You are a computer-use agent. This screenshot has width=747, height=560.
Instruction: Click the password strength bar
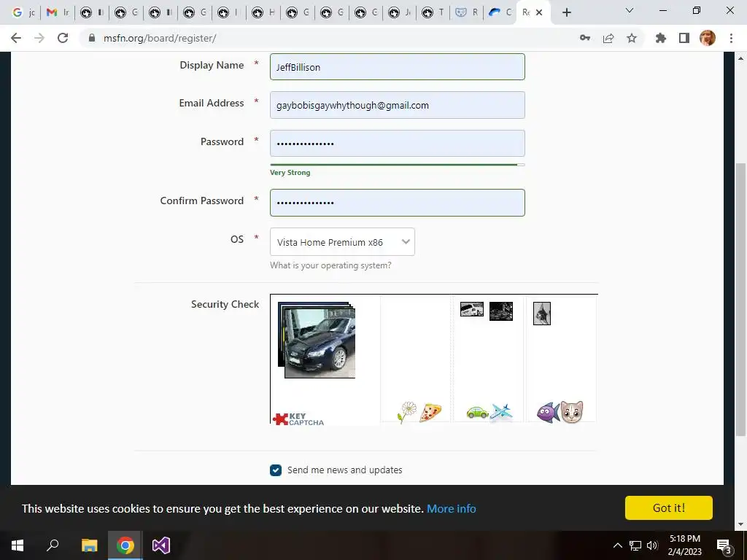point(398,165)
